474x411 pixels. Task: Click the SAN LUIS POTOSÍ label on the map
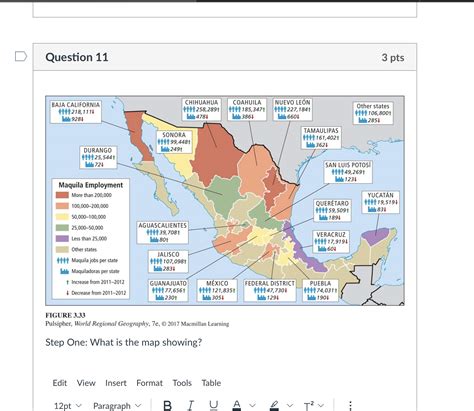(348, 165)
